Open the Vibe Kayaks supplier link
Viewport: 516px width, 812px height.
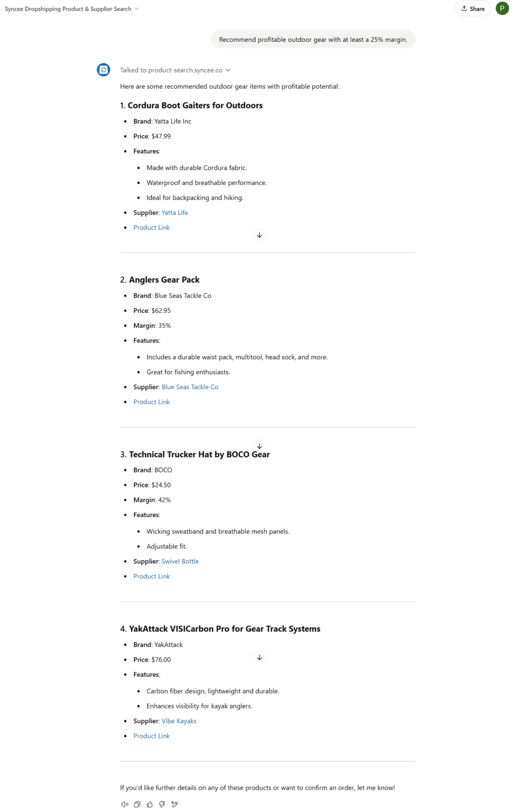click(179, 721)
